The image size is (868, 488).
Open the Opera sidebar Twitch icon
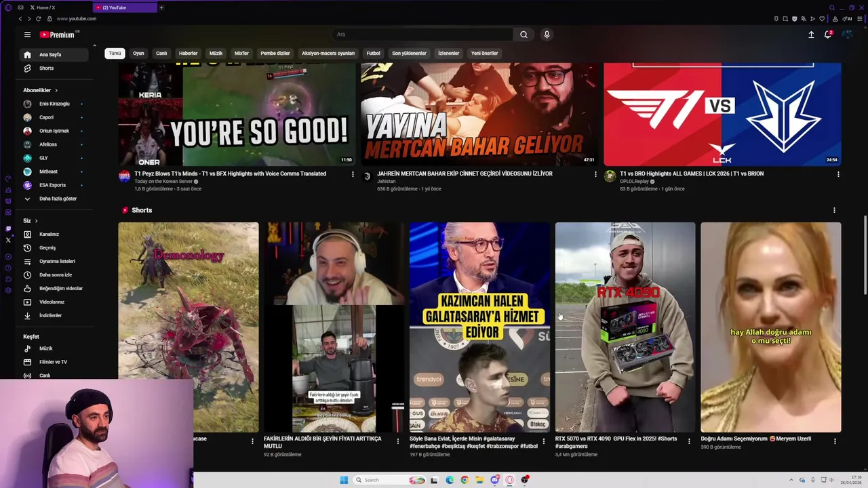(x=8, y=229)
